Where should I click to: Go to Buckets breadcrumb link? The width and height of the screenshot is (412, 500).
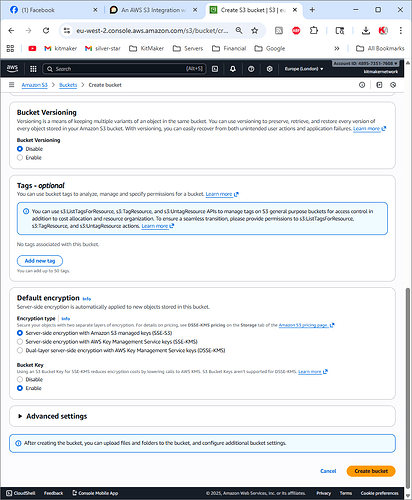point(68,85)
